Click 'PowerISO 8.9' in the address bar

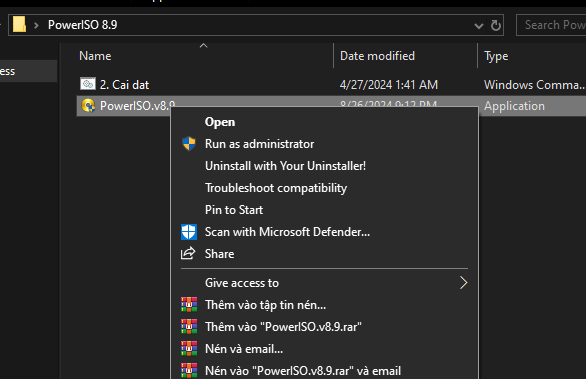pyautogui.click(x=83, y=25)
